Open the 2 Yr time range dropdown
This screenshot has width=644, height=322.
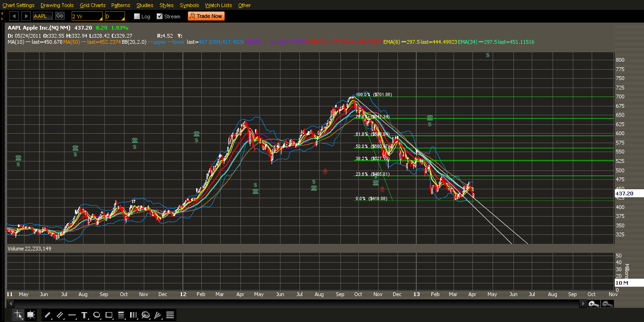point(87,16)
